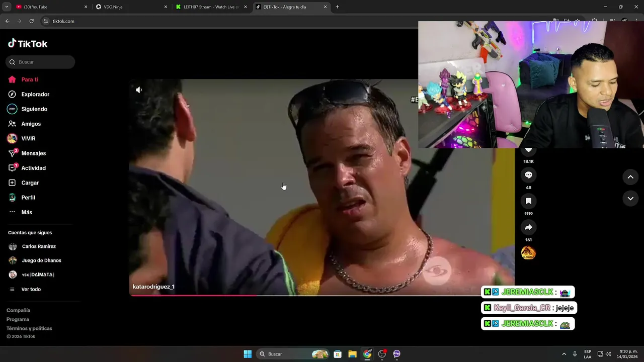Like the video with the heart icon
This screenshot has height=362, width=644.
pos(528,150)
